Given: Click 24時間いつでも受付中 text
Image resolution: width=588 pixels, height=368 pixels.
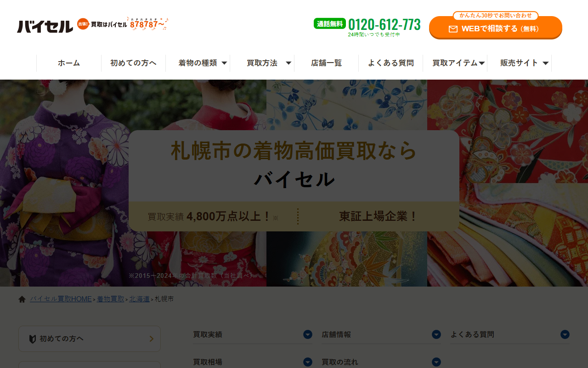Looking at the screenshot, I should [x=374, y=35].
